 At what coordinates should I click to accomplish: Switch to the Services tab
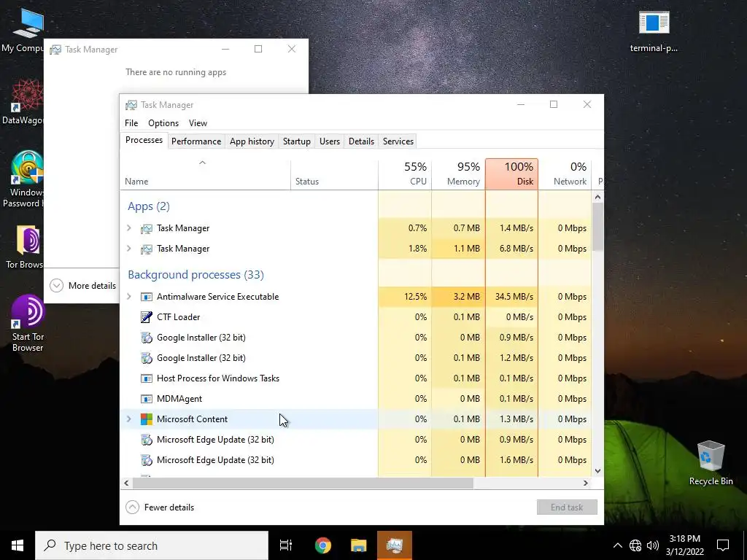click(x=398, y=141)
